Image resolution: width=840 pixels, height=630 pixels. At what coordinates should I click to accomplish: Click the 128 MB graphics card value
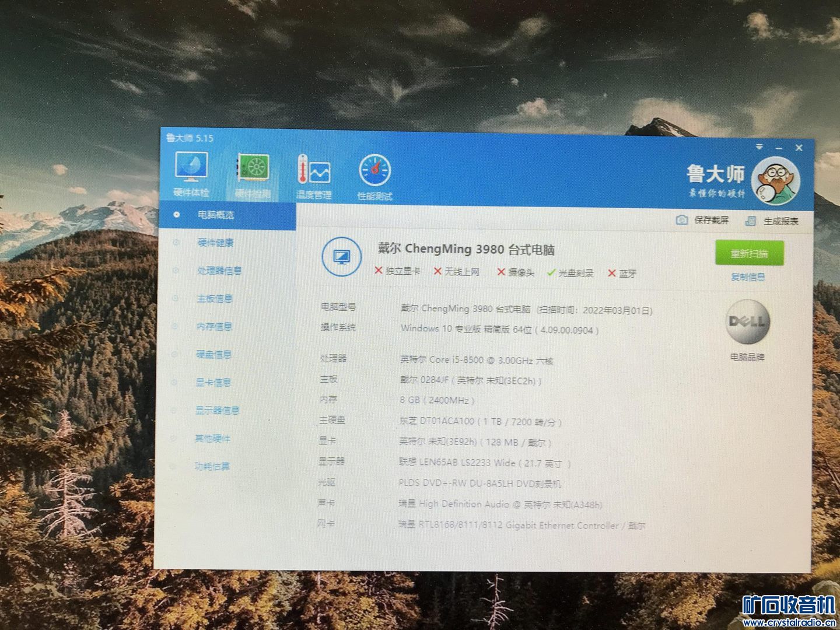(475, 442)
